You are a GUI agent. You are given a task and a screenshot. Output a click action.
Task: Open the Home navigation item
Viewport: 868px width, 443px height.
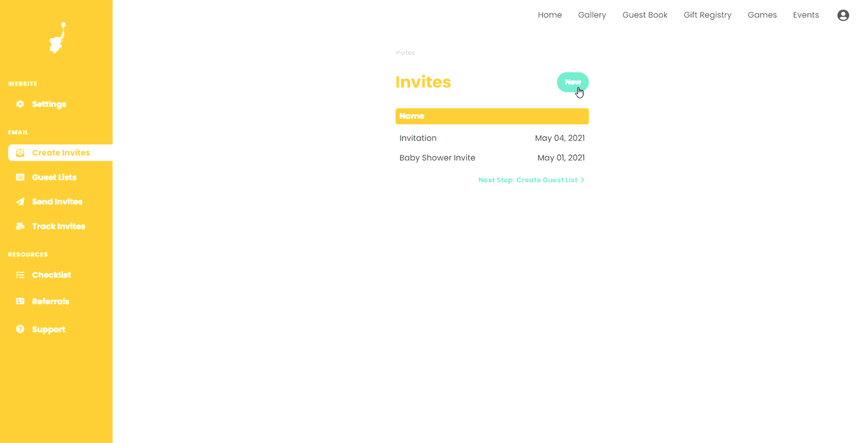pos(549,14)
